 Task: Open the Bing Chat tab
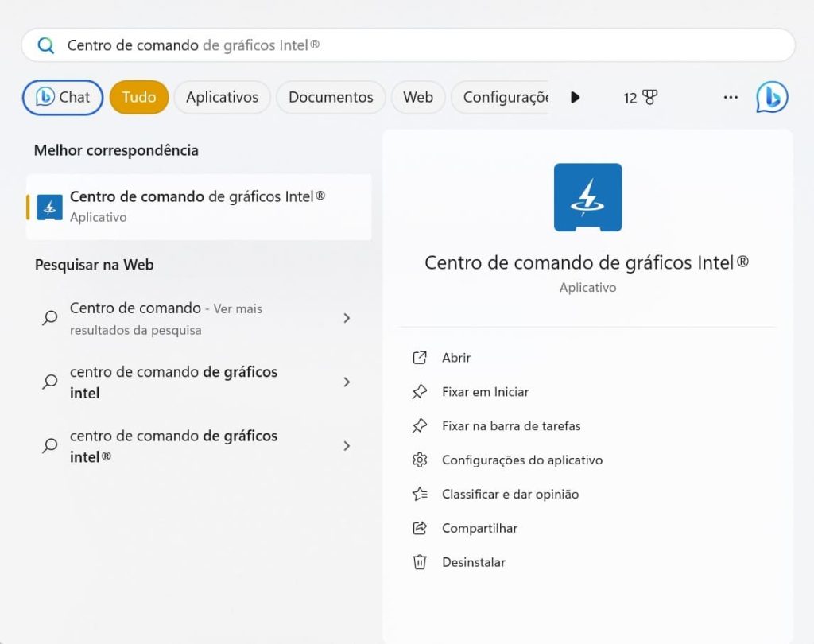(x=63, y=97)
